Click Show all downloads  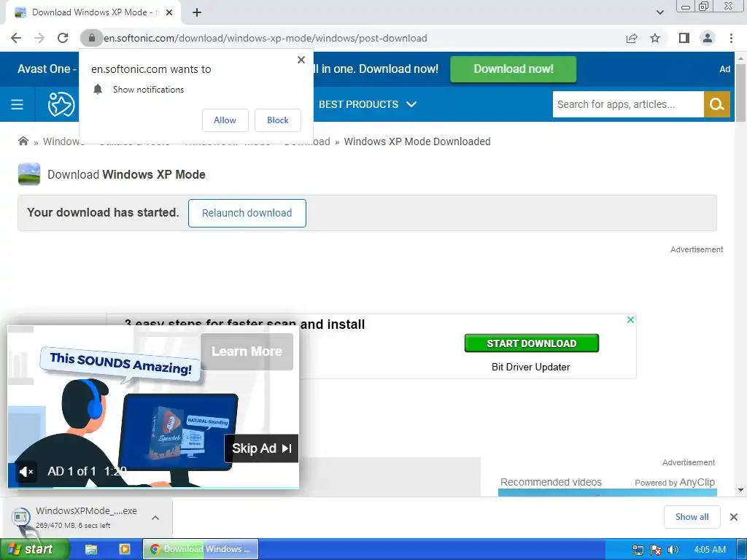pos(692,517)
